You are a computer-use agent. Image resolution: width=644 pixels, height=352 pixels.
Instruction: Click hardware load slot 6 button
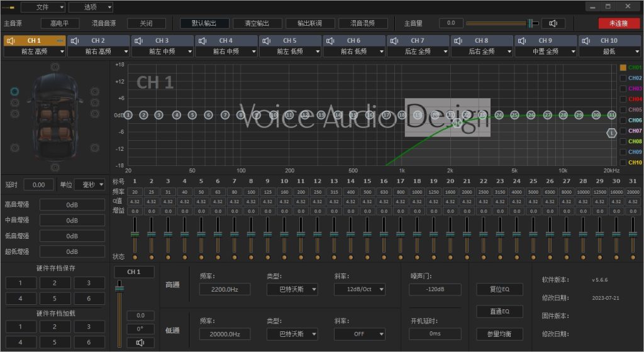tap(89, 342)
